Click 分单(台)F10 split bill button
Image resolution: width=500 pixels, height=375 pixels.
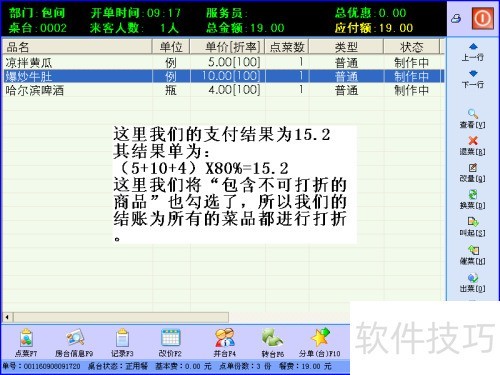(x=320, y=342)
